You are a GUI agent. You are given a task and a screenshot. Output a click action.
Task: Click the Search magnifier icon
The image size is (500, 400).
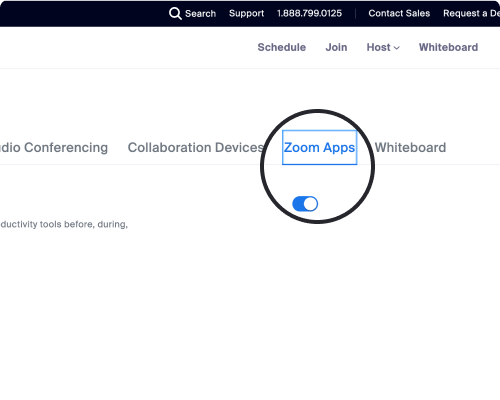(175, 14)
